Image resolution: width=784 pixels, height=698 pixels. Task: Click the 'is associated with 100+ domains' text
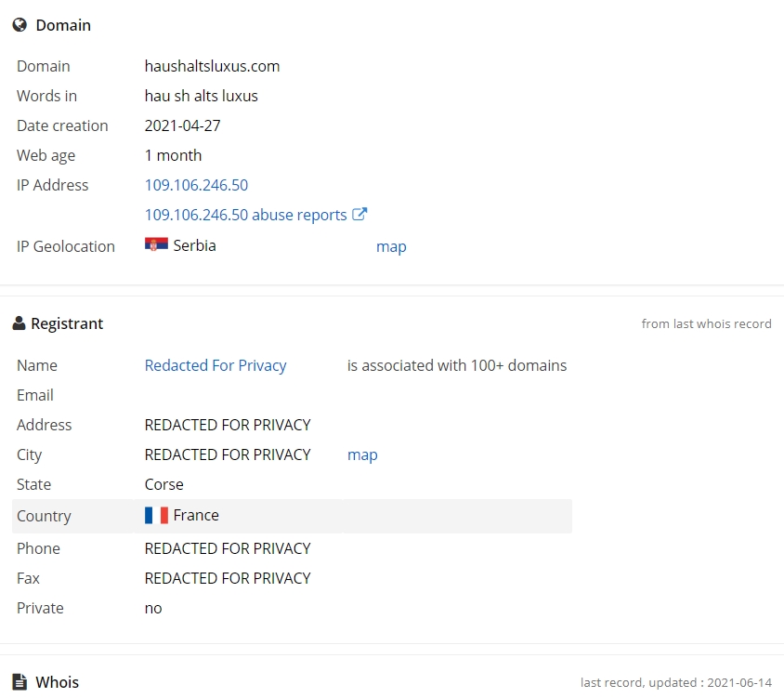pos(457,365)
